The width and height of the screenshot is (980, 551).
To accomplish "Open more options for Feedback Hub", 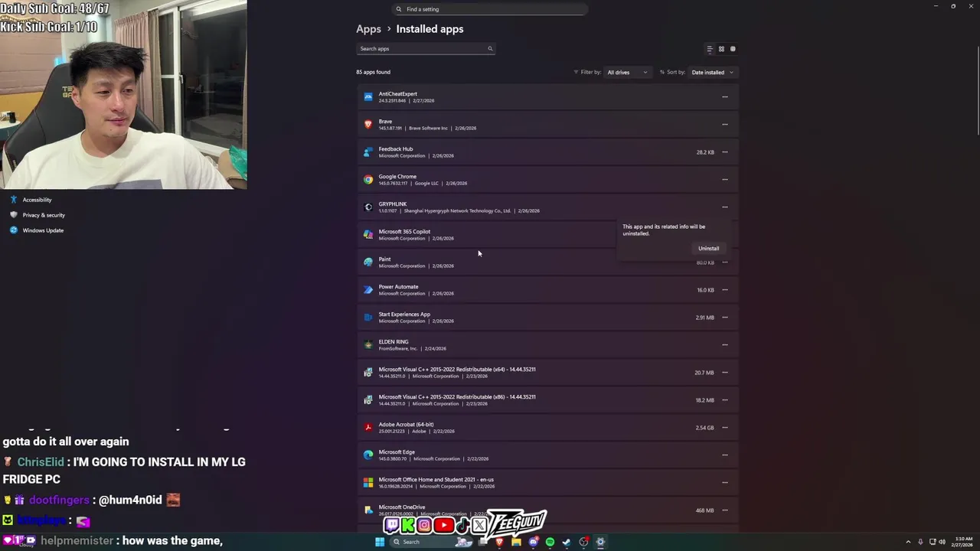I will pyautogui.click(x=725, y=152).
